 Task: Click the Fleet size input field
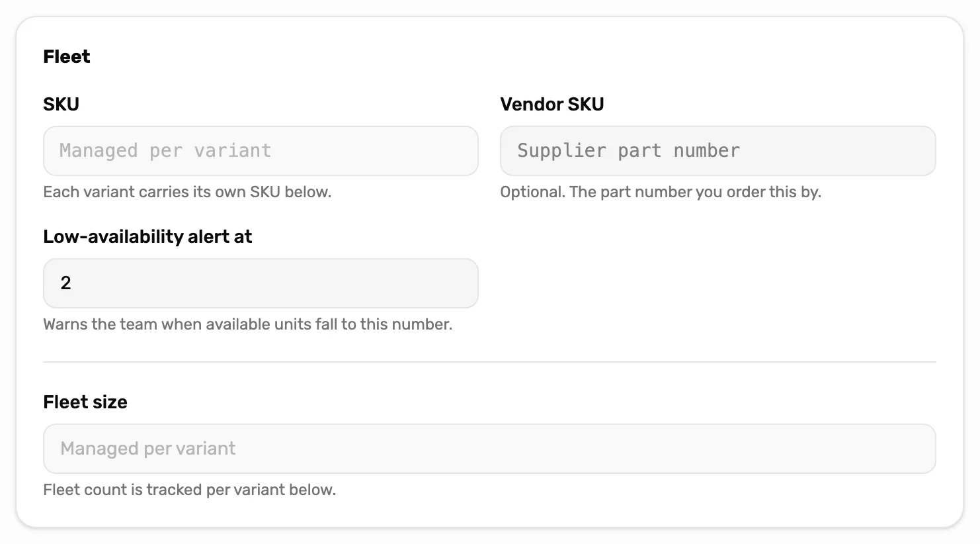click(x=489, y=449)
